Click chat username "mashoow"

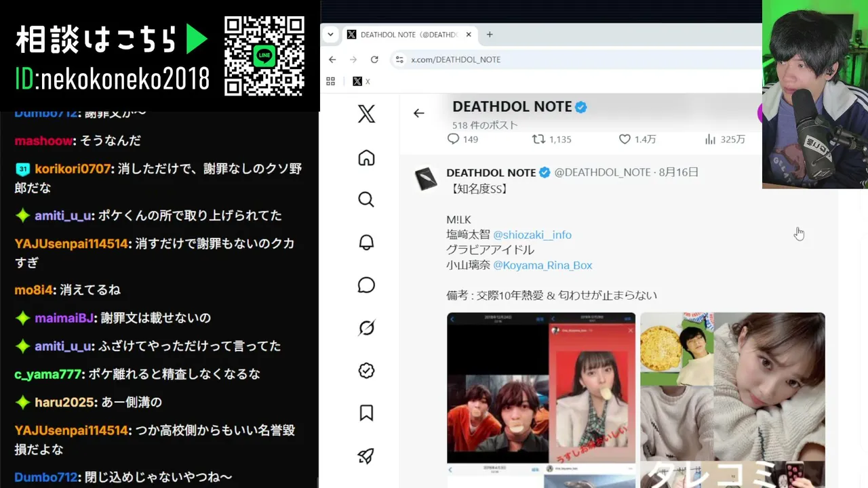point(43,141)
